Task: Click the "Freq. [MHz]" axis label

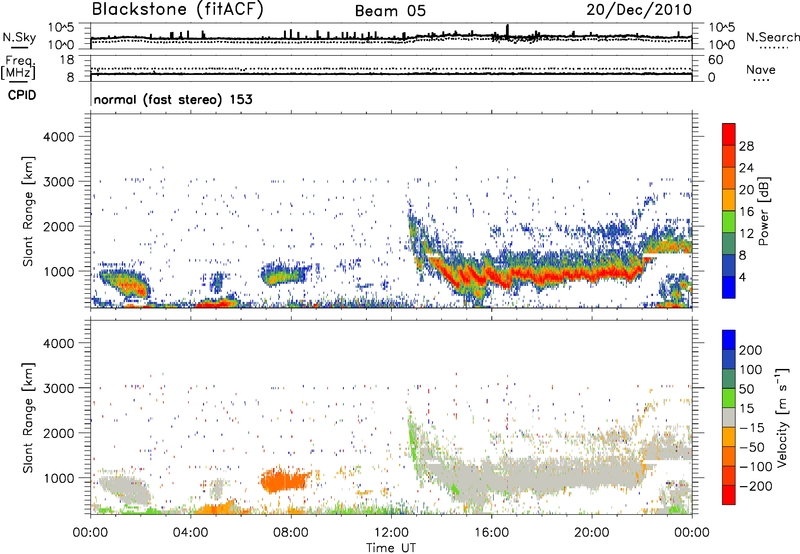Action: pyautogui.click(x=19, y=68)
